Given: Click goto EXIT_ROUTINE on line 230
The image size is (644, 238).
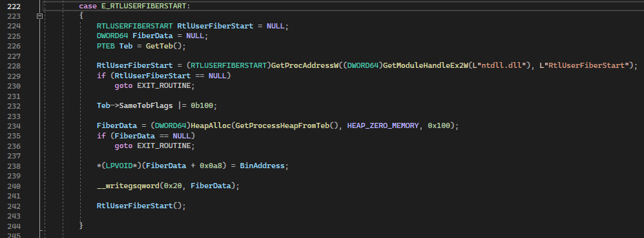Looking at the screenshot, I should (x=152, y=86).
